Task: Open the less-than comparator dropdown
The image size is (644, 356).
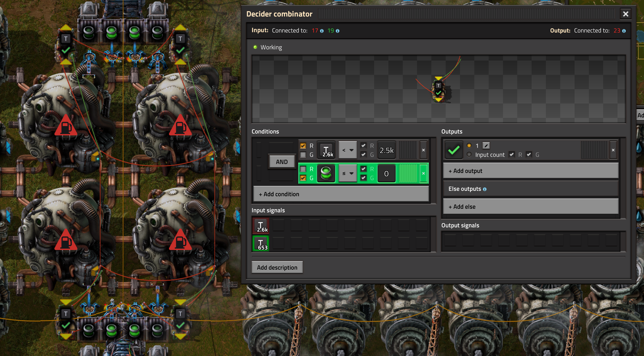Action: [348, 150]
